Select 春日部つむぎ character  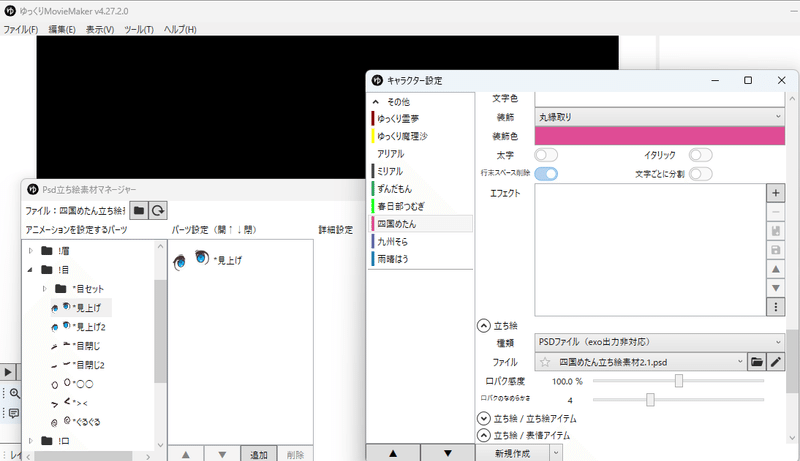coord(420,206)
